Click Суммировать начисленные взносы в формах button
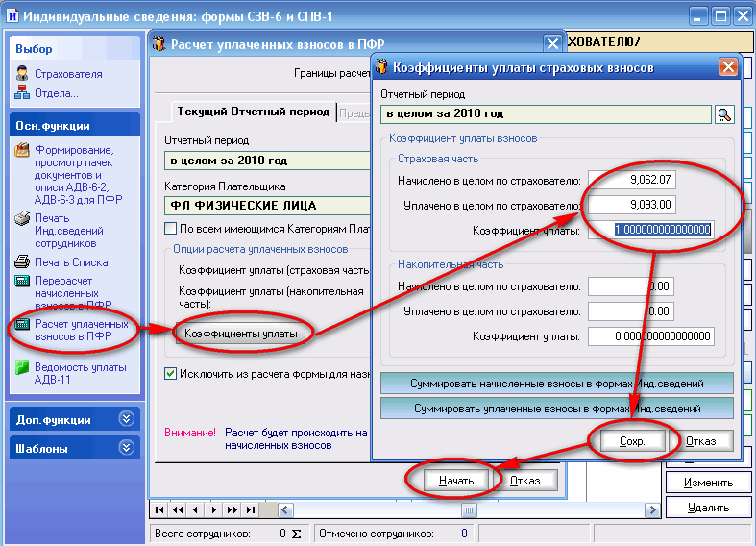Image resolution: width=756 pixels, height=546 pixels. point(557,384)
